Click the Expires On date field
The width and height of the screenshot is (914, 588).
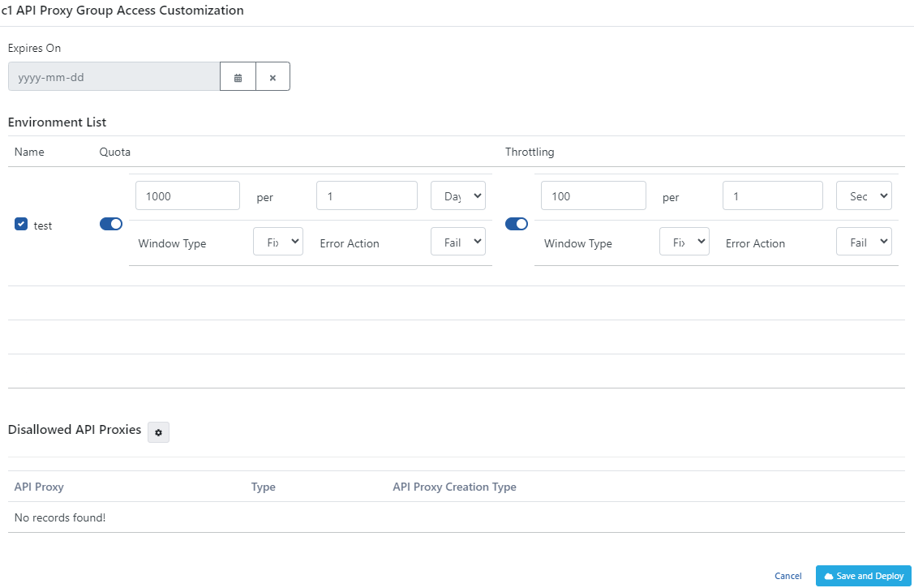point(114,78)
